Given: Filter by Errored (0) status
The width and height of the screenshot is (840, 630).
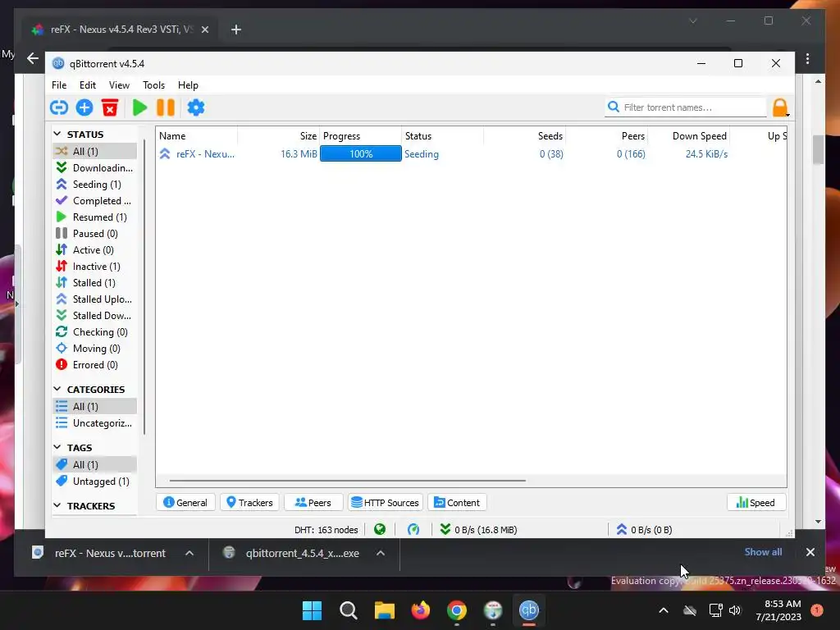Looking at the screenshot, I should (95, 365).
